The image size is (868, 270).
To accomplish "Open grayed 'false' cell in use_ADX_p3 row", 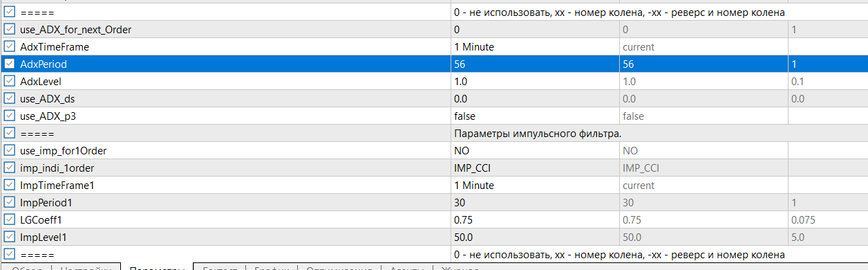I will [x=704, y=116].
